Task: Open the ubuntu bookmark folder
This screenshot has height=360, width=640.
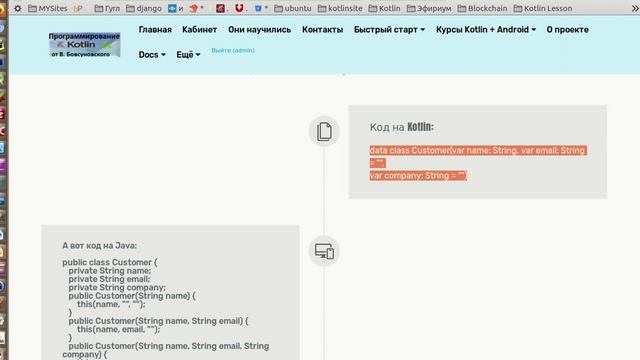Action: point(293,8)
